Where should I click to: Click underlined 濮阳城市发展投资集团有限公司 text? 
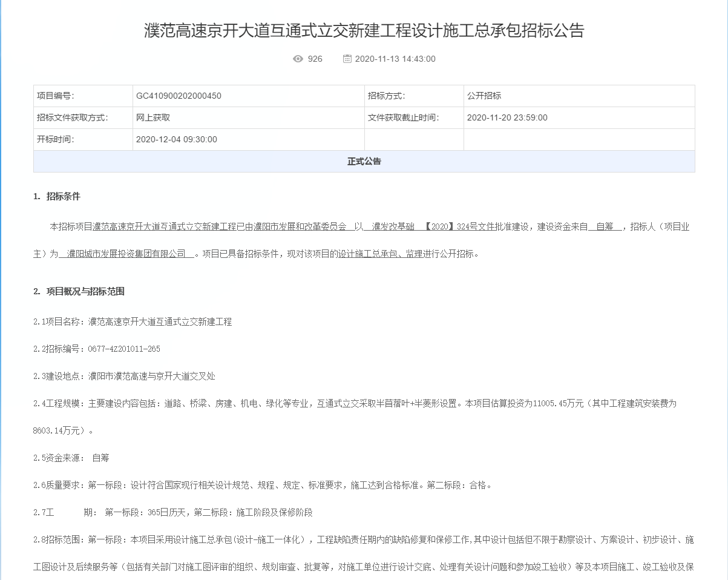click(126, 254)
